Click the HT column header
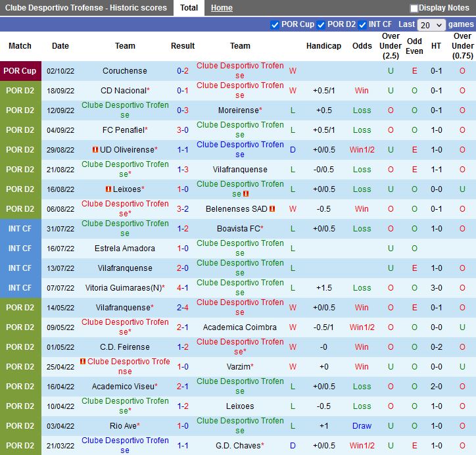Screen dimensions: 476x455 click(x=437, y=46)
